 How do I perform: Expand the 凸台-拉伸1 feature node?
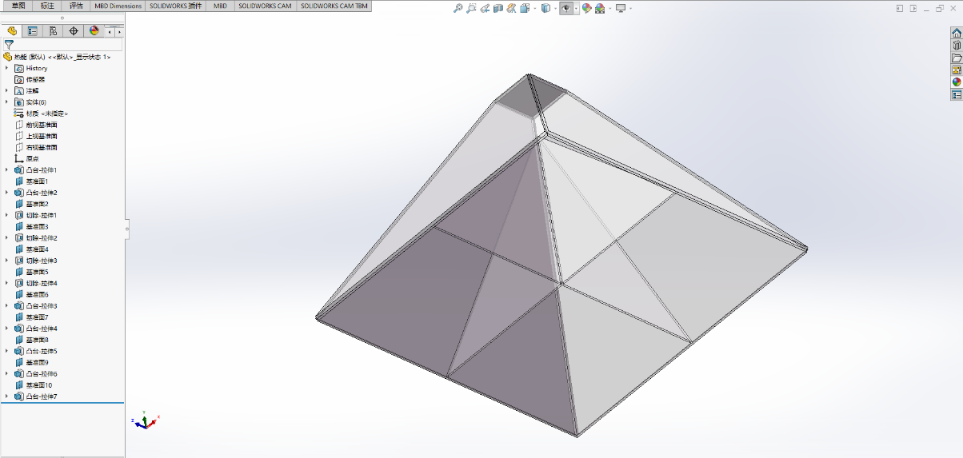7,170
